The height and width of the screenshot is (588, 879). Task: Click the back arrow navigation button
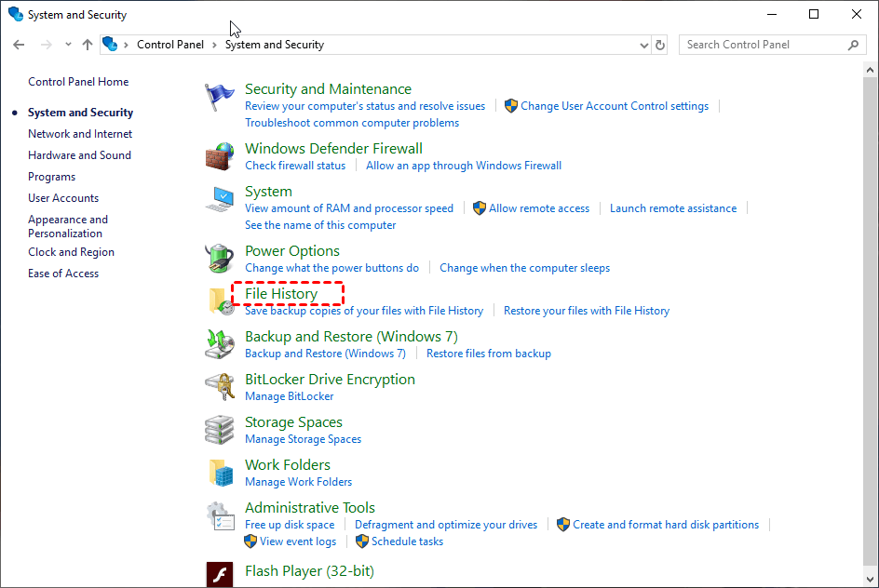tap(19, 45)
